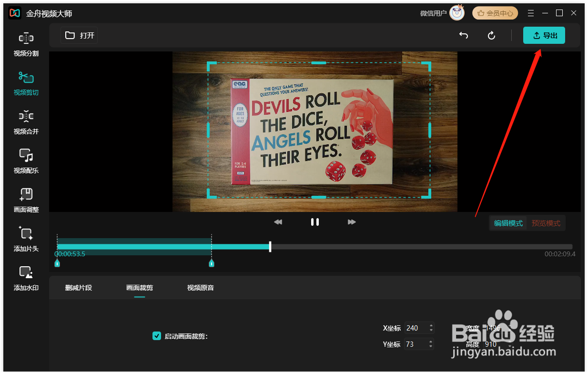Switch to 预览模式 preview mode
The height and width of the screenshot is (372, 588).
pos(546,223)
